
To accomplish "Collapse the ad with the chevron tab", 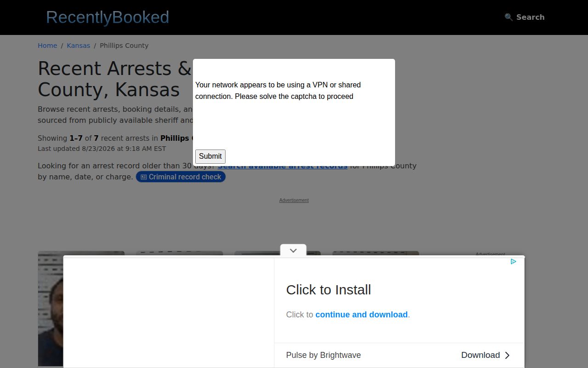I will 293,250.
